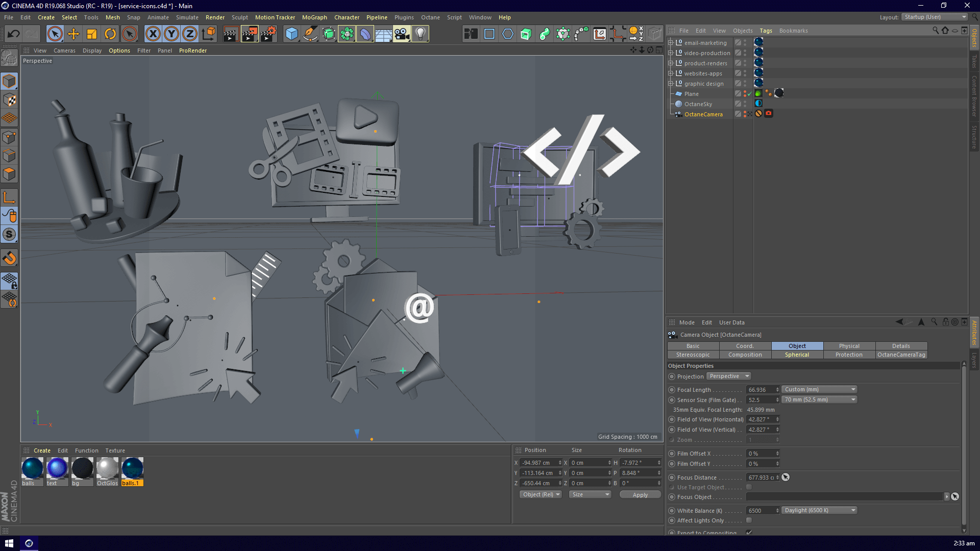Viewport: 980px width, 551px height.
Task: Add a Light object from toolbar
Action: tap(420, 34)
